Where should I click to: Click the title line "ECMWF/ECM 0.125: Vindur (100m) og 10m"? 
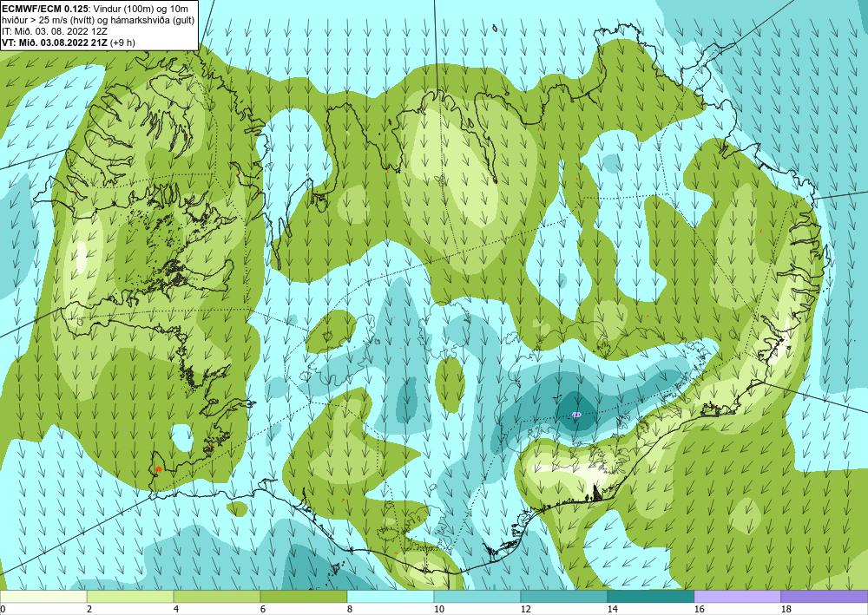point(95,9)
